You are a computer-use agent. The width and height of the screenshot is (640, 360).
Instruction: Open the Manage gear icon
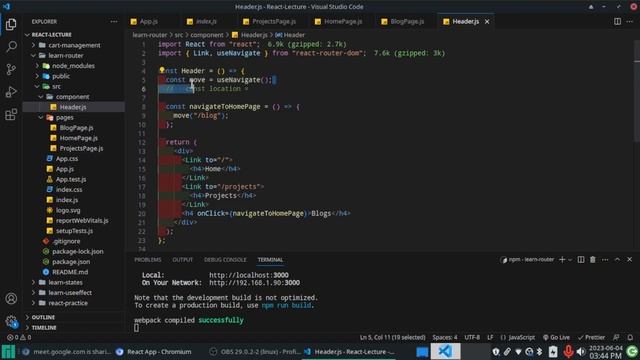[x=11, y=321]
